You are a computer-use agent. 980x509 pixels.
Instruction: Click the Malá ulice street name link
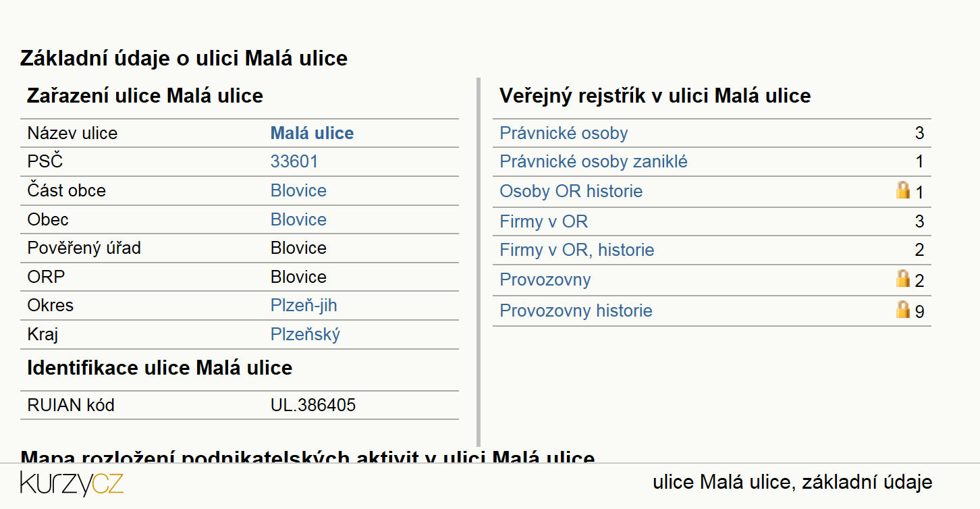tap(312, 133)
